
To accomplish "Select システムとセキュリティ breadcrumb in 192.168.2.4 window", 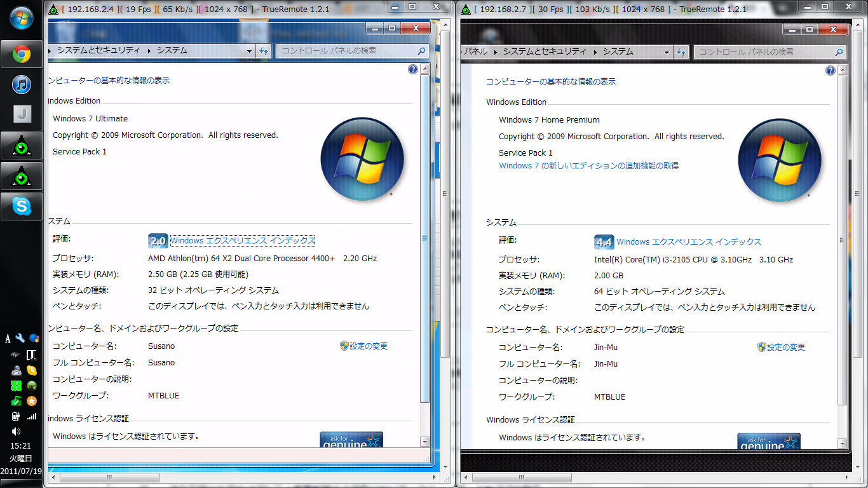I will pos(99,51).
